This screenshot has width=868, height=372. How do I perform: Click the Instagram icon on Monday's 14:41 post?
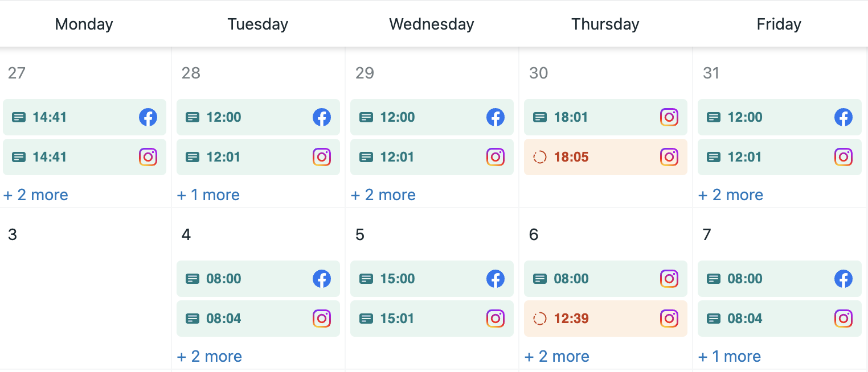148,157
